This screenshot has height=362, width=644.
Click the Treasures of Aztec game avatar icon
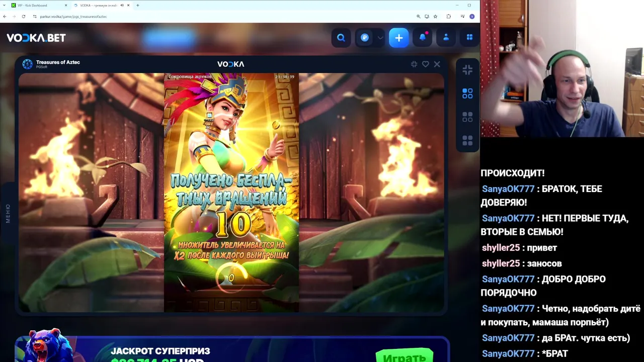click(27, 64)
